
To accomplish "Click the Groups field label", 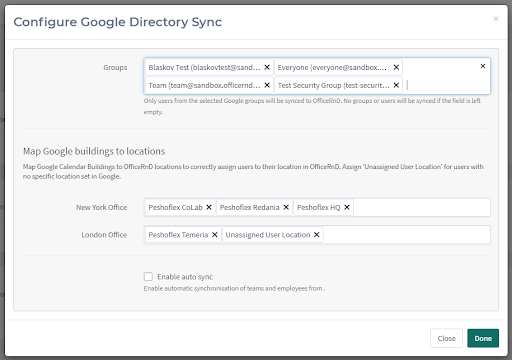I will tap(115, 67).
